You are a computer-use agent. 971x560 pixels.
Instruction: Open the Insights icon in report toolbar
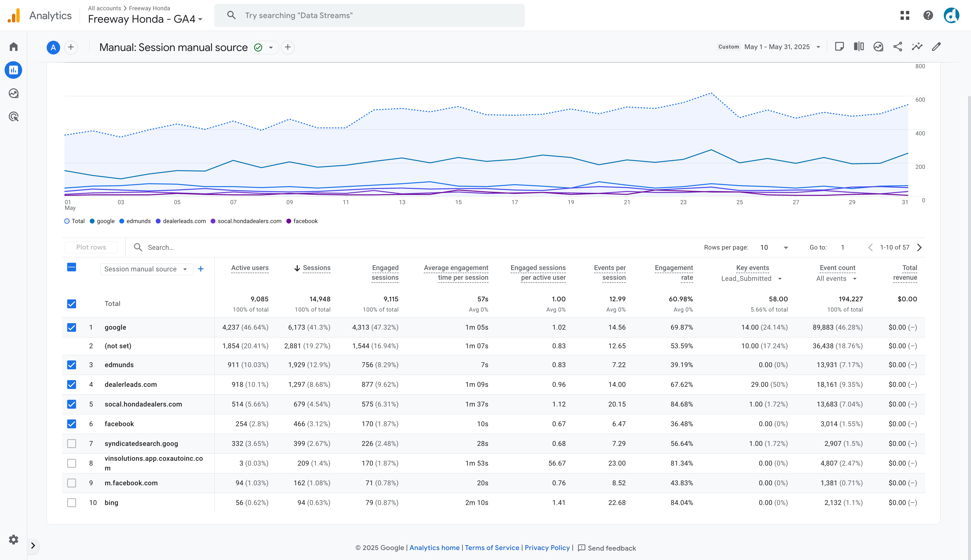(x=878, y=47)
